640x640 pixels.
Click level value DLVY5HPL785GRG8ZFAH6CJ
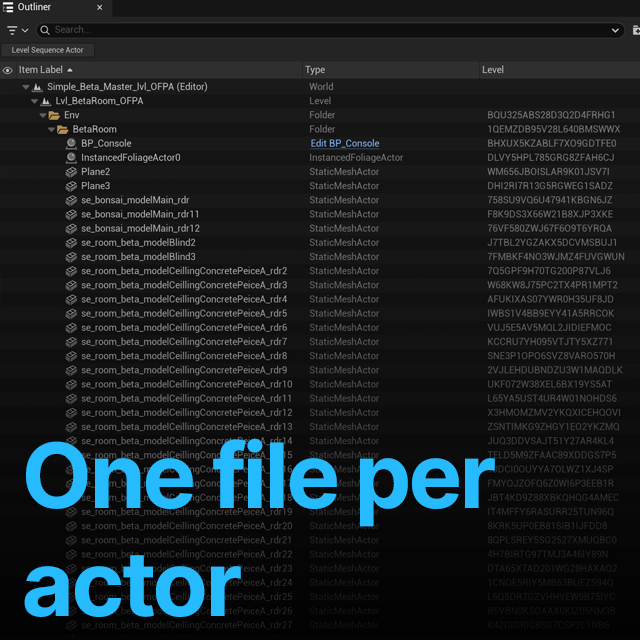551,158
